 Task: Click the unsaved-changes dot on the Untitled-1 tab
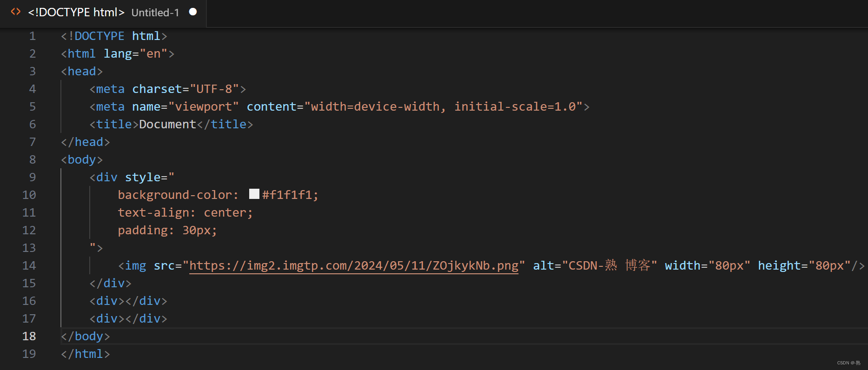pos(193,12)
